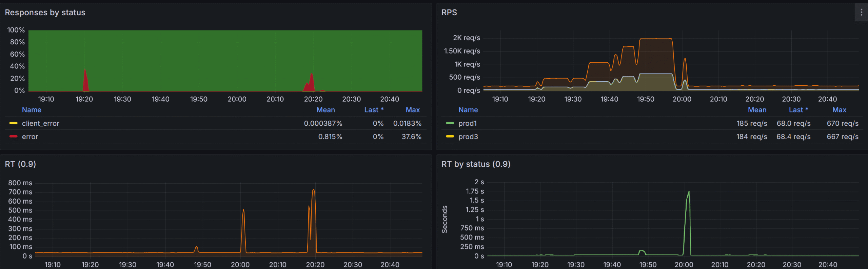Click the red error series color swatch
Viewport: 868px width, 269px height.
13,137
